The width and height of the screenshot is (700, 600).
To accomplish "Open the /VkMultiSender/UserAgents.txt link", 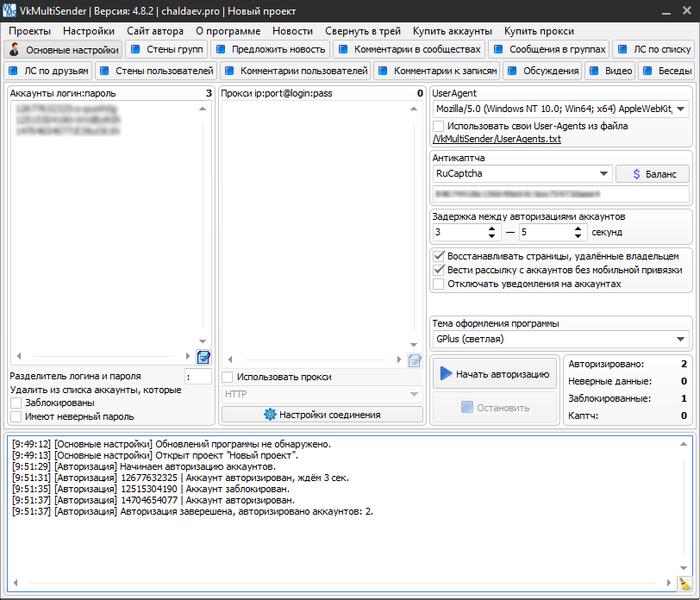I will [x=496, y=139].
